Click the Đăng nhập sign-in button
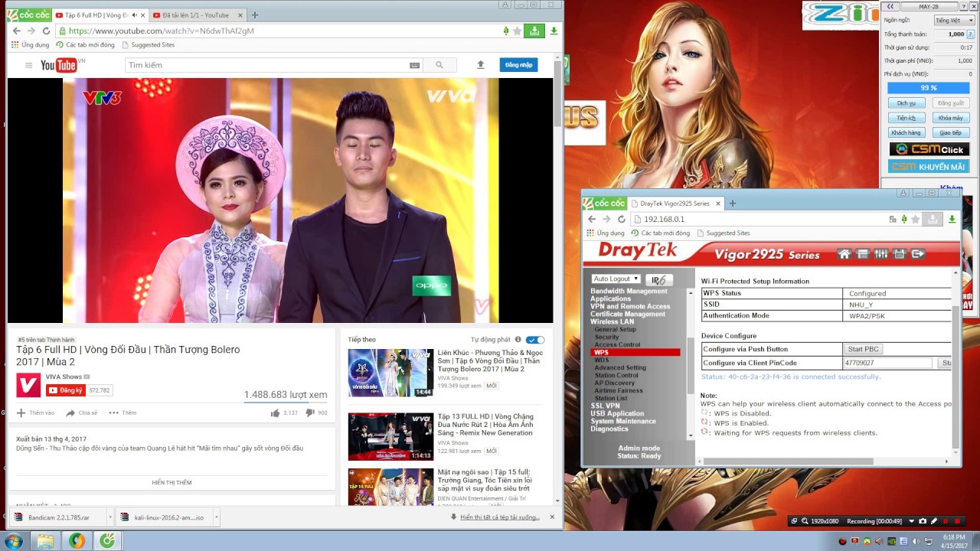This screenshot has width=980, height=551. 518,65
